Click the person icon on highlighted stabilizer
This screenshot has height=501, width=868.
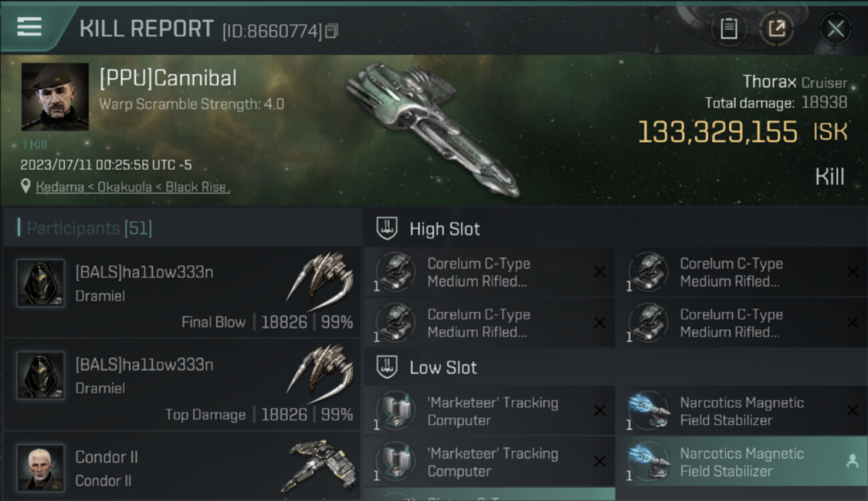coord(852,461)
